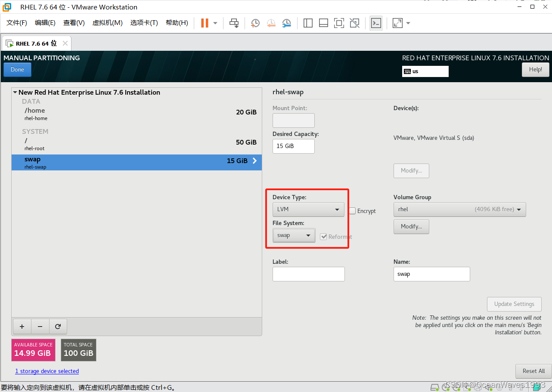552x392 pixels.
Task: Open the power options arrow beside pause
Action: (215, 23)
